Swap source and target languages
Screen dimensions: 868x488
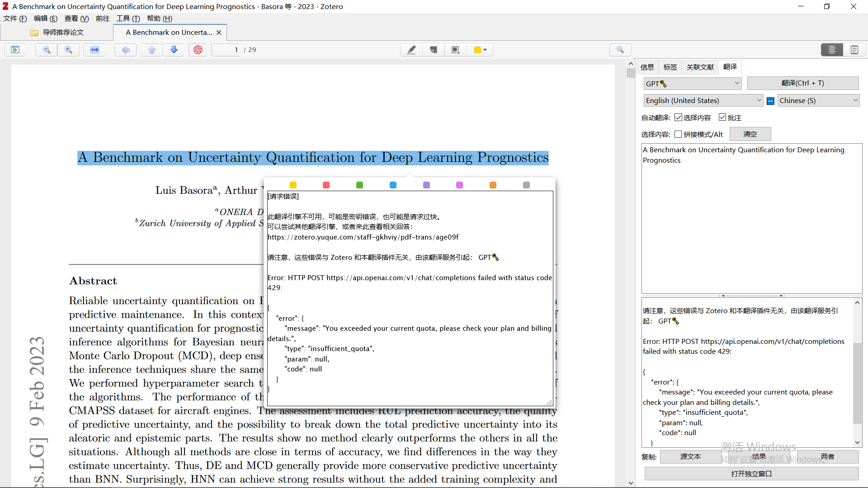click(771, 101)
